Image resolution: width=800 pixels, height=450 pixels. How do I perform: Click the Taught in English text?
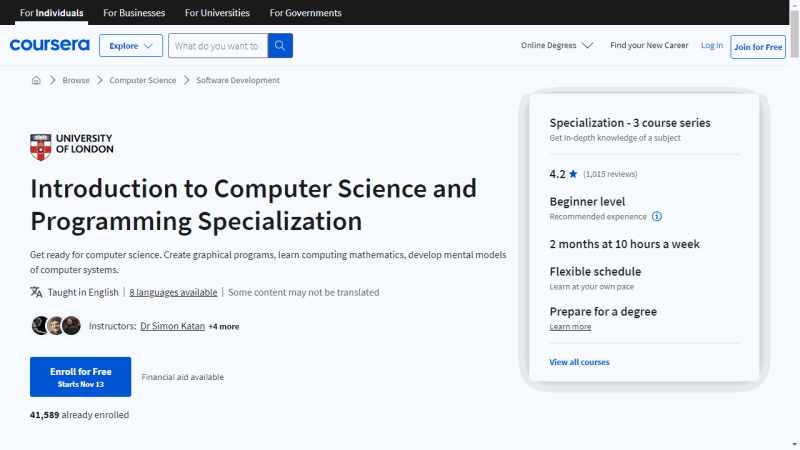pyautogui.click(x=83, y=292)
